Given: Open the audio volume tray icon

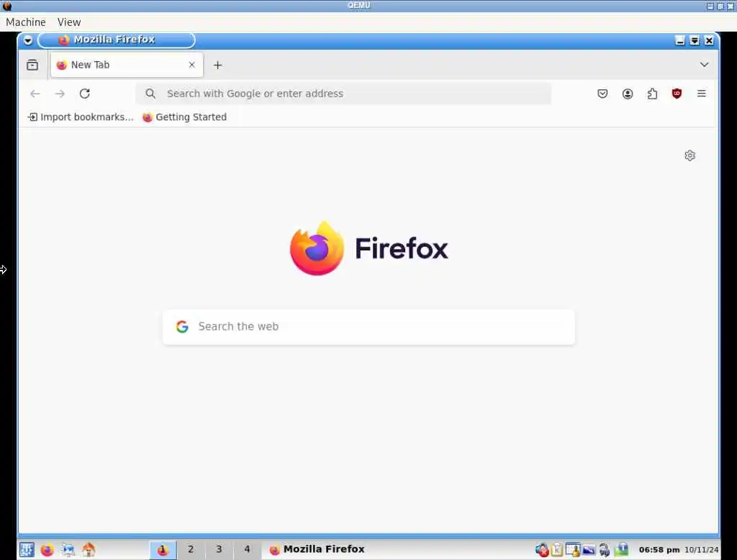Looking at the screenshot, I should [x=605, y=549].
